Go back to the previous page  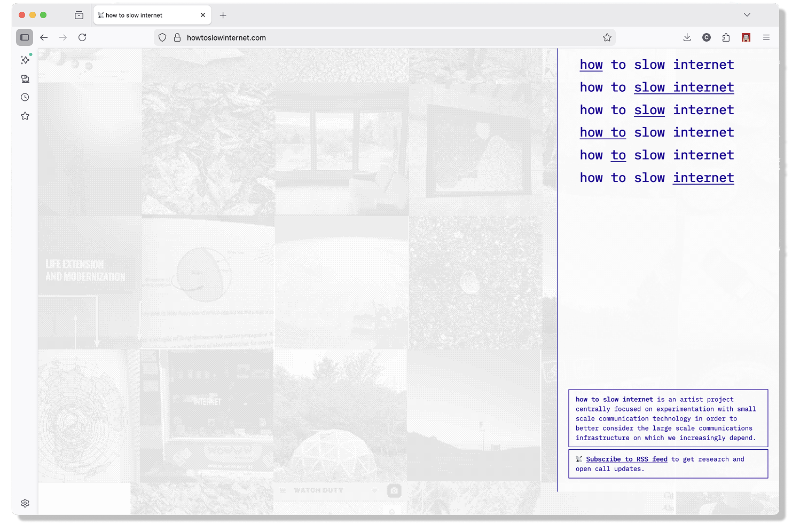click(x=44, y=37)
